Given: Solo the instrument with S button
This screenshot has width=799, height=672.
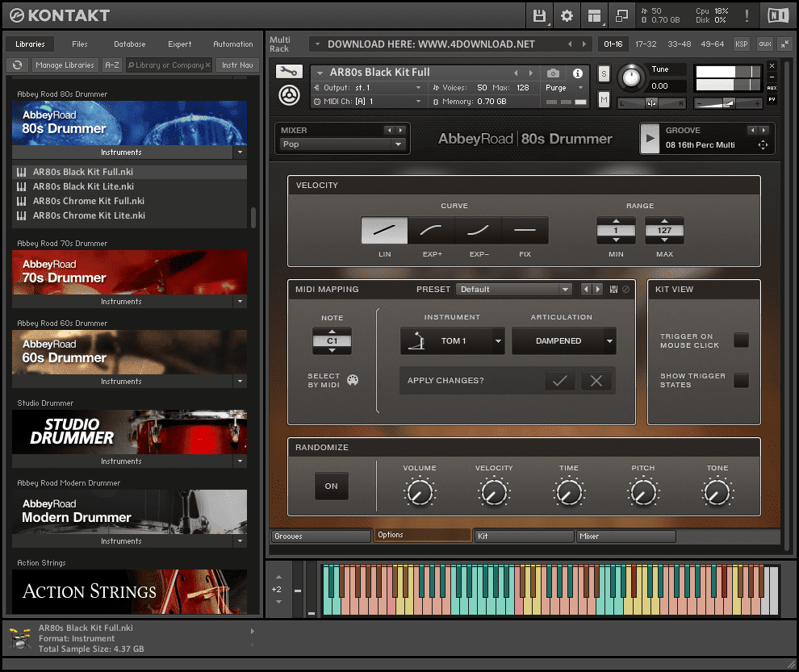Looking at the screenshot, I should coord(604,74).
